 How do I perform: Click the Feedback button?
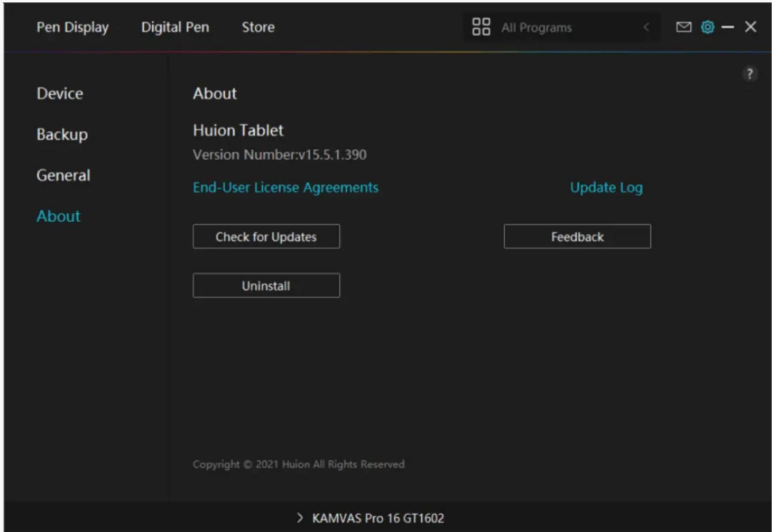577,237
